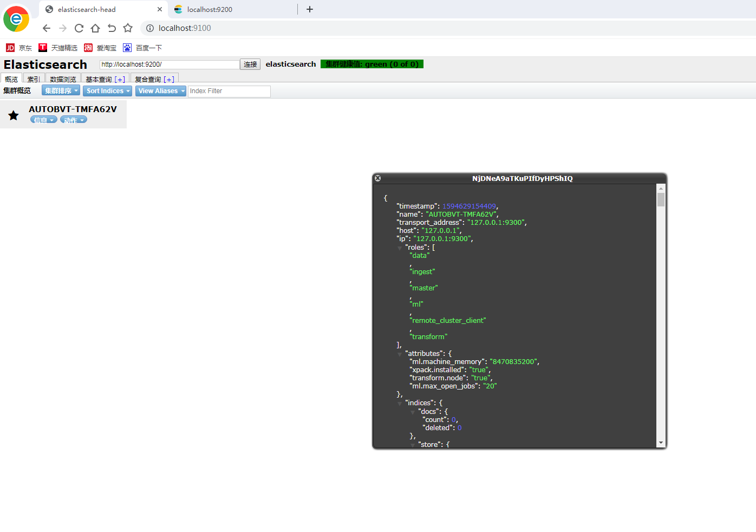Click the ml.max_open_jobs value "20"
Image resolution: width=756 pixels, height=532 pixels.
(490, 386)
